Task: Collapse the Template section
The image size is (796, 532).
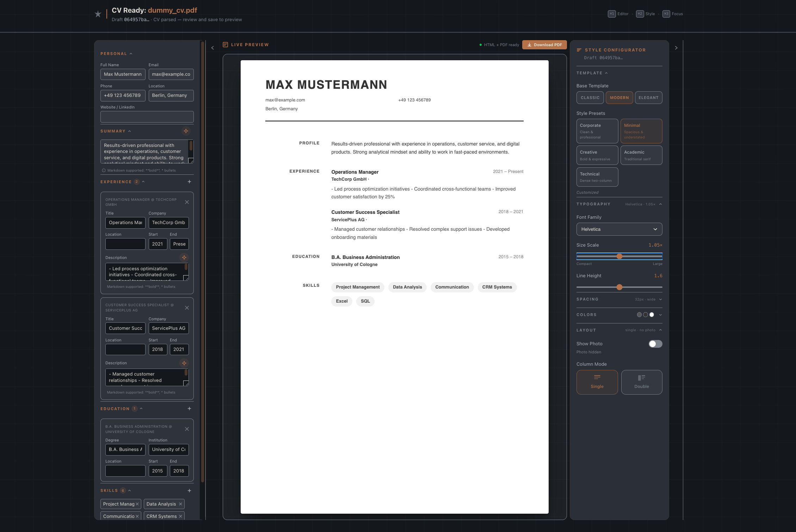Action: click(592, 73)
